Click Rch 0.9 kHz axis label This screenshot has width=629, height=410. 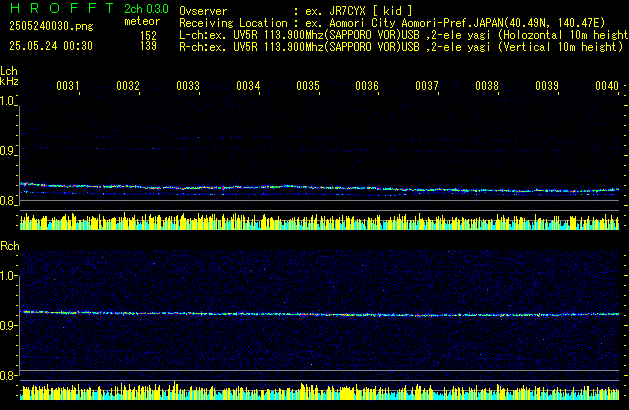coord(8,325)
